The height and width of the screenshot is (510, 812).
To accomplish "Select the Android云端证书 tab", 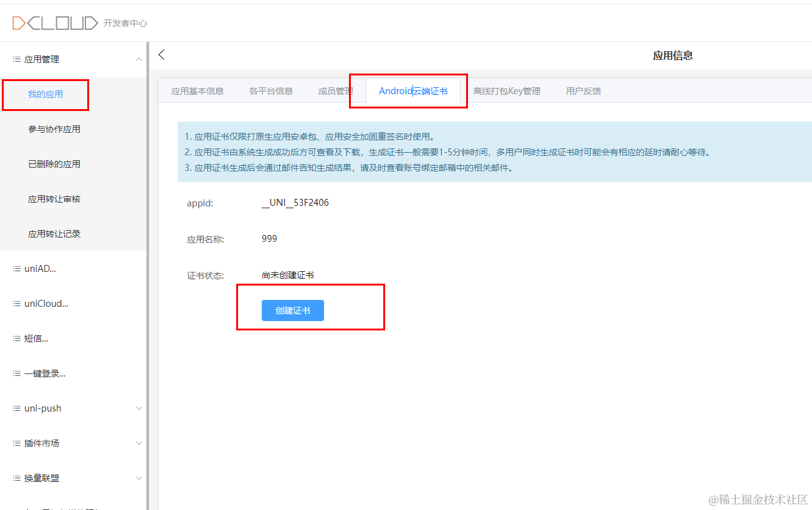I will pos(413,91).
